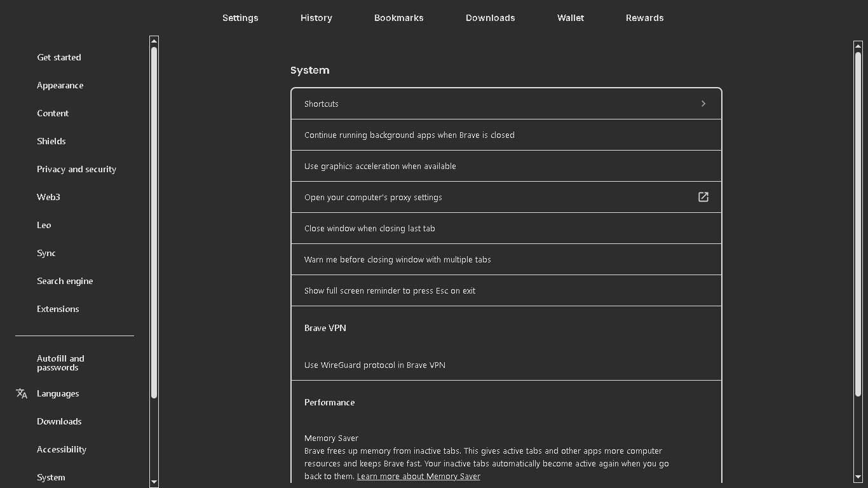868x488 pixels.
Task: Click the System page heading
Action: coord(310,70)
